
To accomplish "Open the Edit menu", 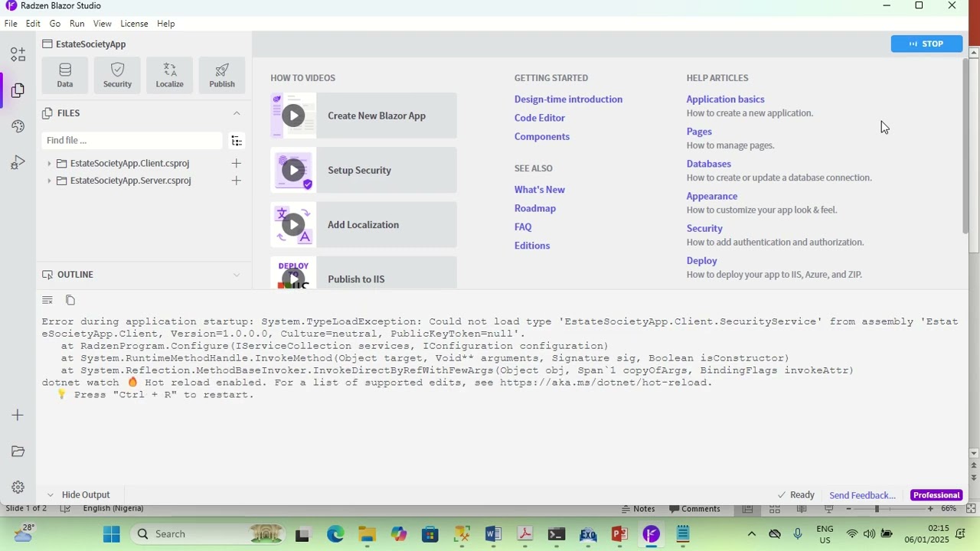I will pyautogui.click(x=33, y=24).
